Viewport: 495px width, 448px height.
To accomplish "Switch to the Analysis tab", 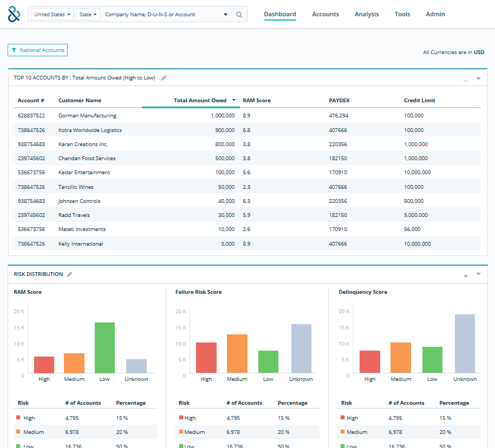I will [367, 14].
